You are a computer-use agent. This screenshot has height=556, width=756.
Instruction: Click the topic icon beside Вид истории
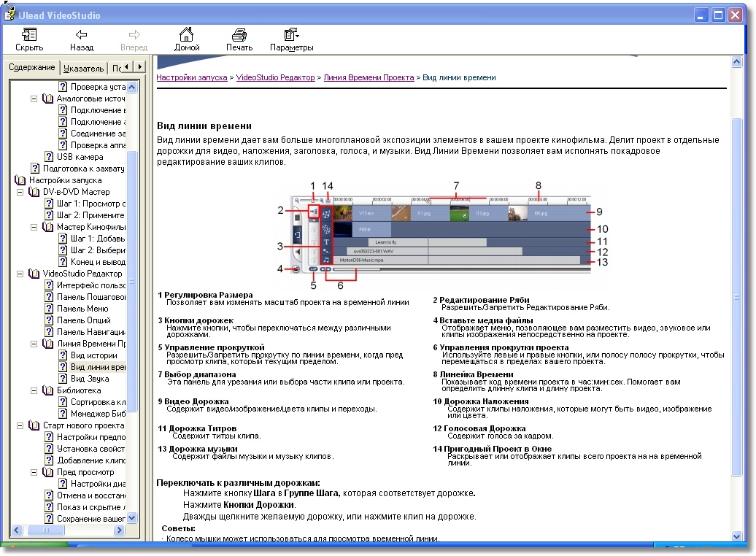coord(63,355)
